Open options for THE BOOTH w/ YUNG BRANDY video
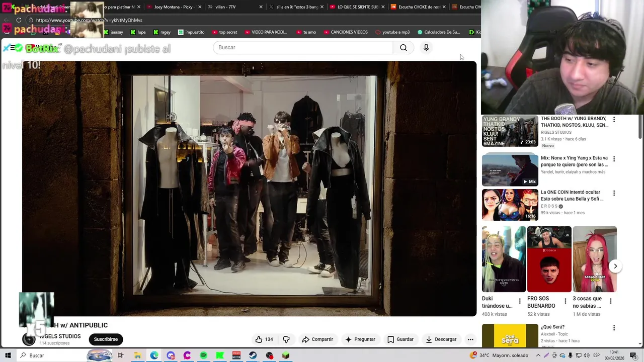The height and width of the screenshot is (362, 644). pyautogui.click(x=614, y=119)
